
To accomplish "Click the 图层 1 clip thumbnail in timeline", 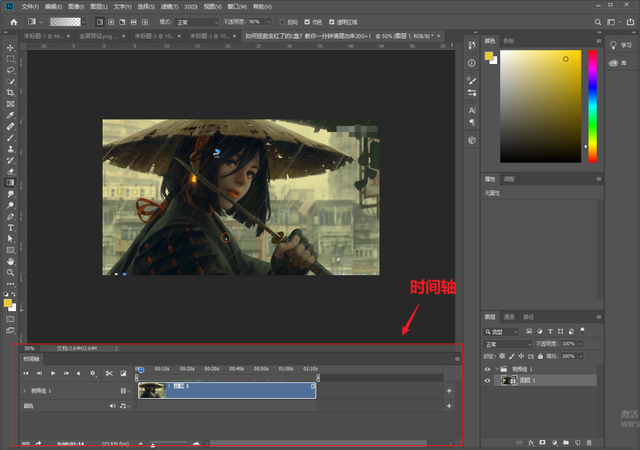I will click(x=152, y=391).
